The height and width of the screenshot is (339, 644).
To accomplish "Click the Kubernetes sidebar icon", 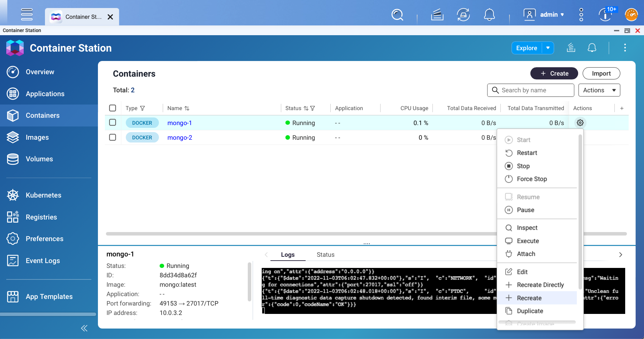I will 13,195.
